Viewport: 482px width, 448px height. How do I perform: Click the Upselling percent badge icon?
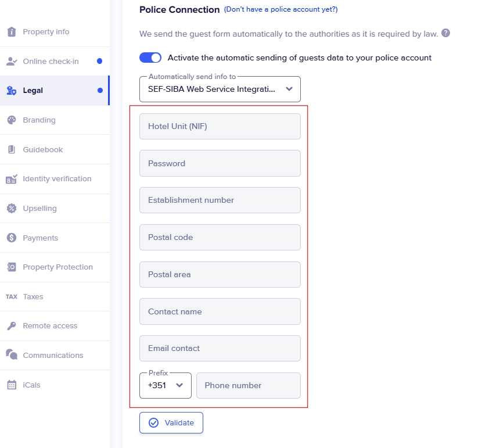(x=12, y=209)
